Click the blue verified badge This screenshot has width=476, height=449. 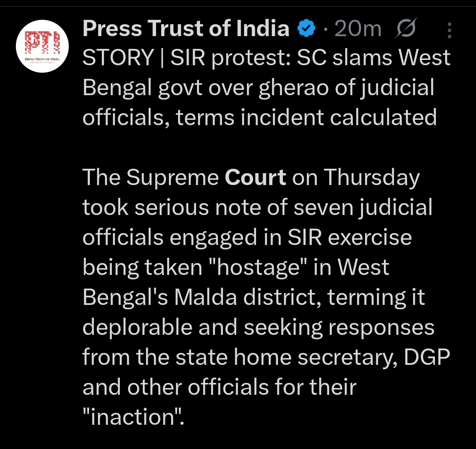pyautogui.click(x=307, y=29)
